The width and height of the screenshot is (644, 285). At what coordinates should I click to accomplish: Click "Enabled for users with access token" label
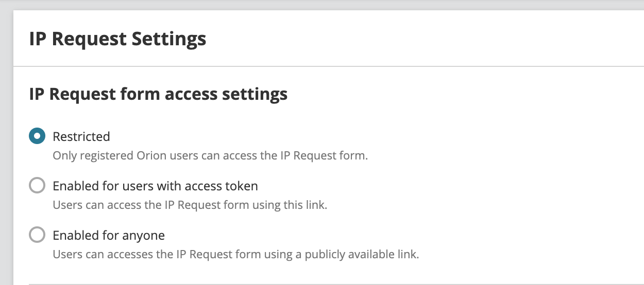155,186
